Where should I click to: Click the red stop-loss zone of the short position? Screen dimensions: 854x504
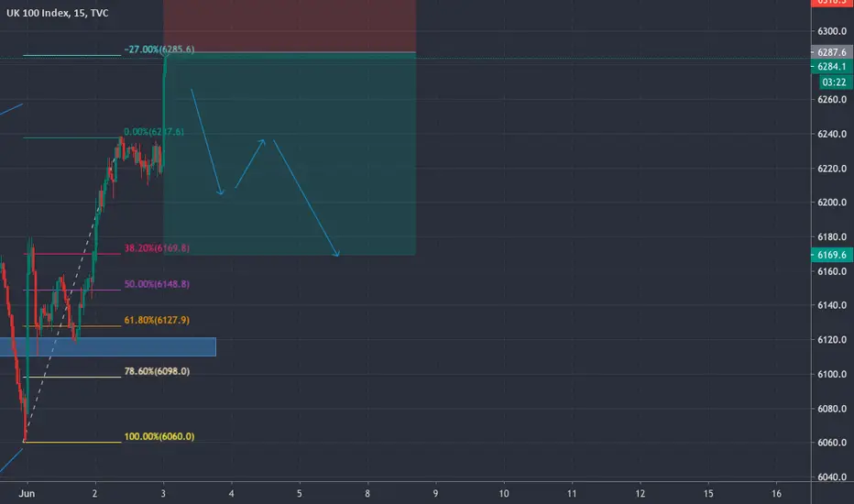tap(290, 27)
